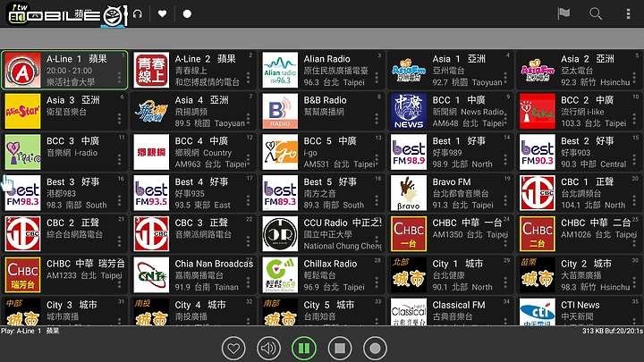This screenshot has width=644, height=362.
Task: Select the A-Line 1 station logo
Action: [22, 71]
